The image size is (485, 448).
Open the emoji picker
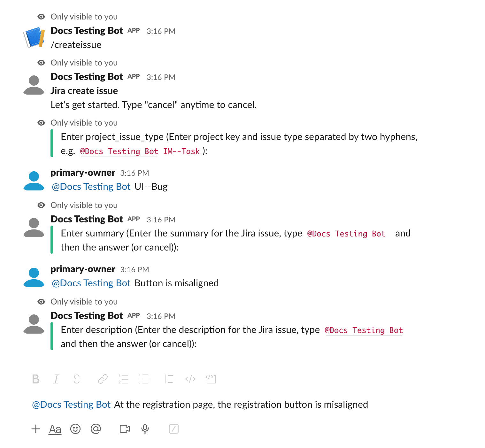click(75, 429)
